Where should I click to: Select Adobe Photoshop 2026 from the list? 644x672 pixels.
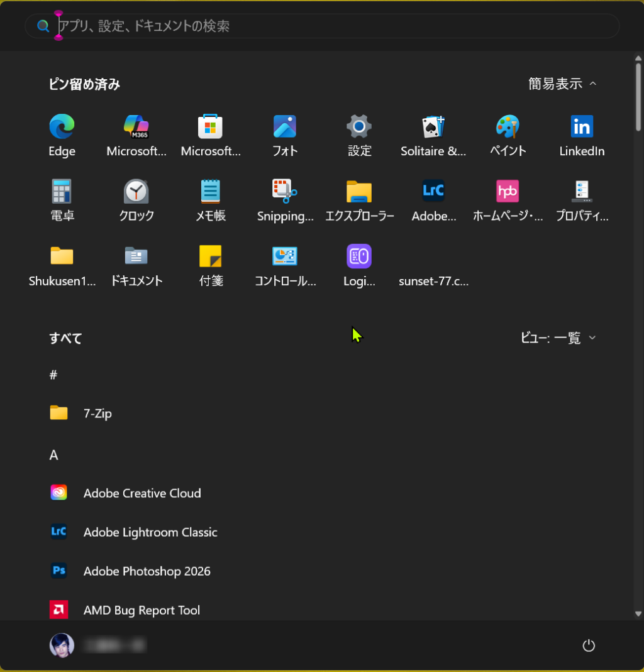147,571
